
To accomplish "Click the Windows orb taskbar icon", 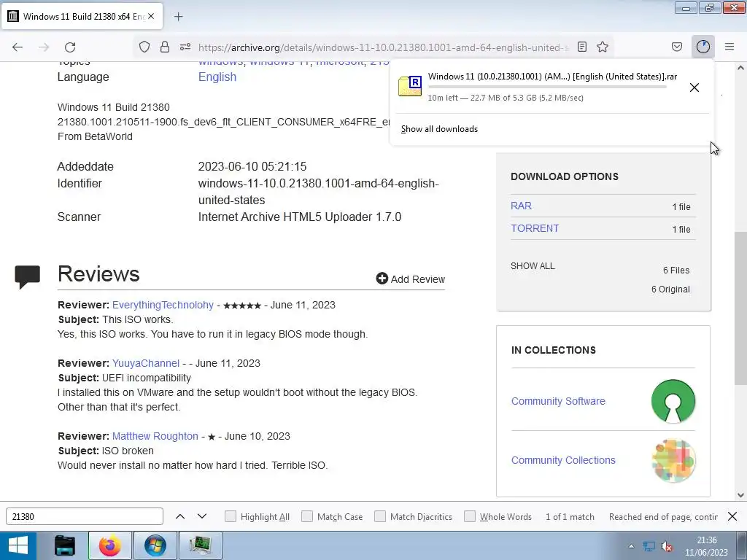I will click(155, 545).
